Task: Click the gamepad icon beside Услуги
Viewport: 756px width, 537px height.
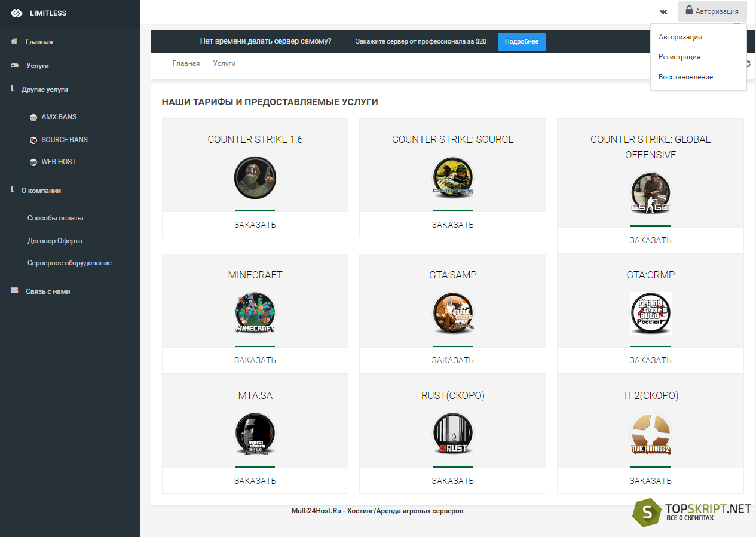Action: tap(15, 65)
